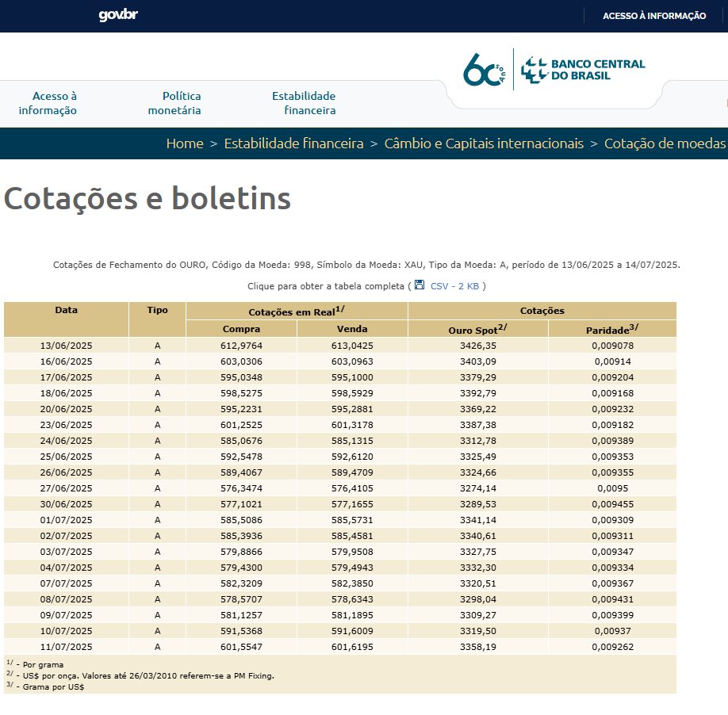Select the date 27/06/2025
The image size is (728, 715).
[67, 488]
